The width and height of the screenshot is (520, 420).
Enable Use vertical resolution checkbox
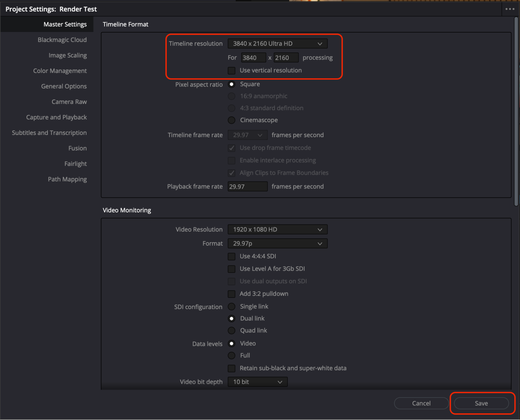click(x=231, y=71)
